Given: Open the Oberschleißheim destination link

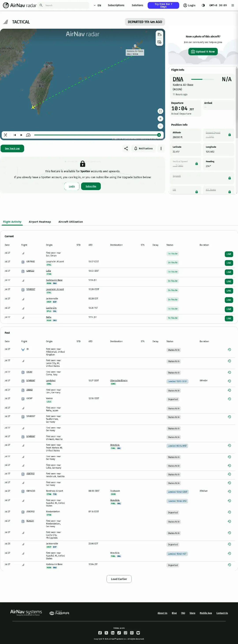Looking at the screenshot, I should click(x=119, y=381).
